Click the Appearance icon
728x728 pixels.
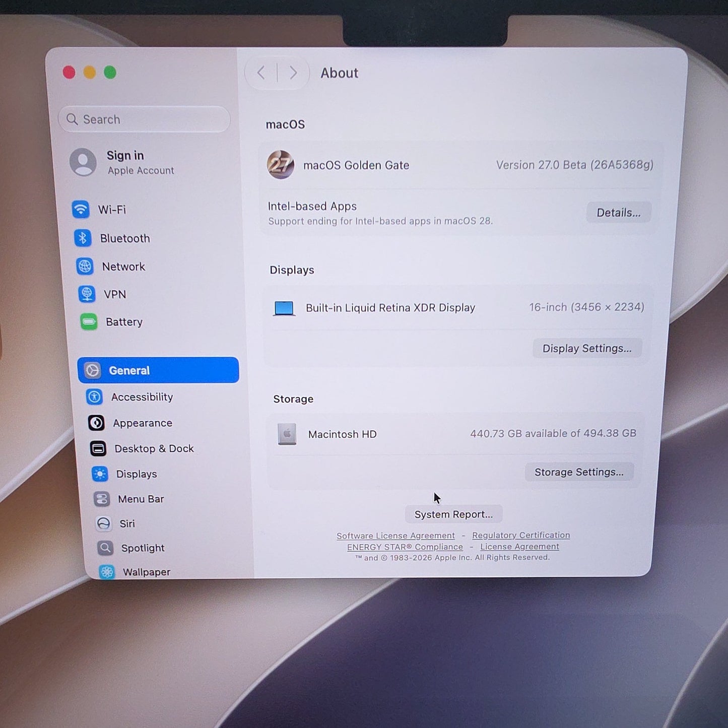pyautogui.click(x=96, y=423)
